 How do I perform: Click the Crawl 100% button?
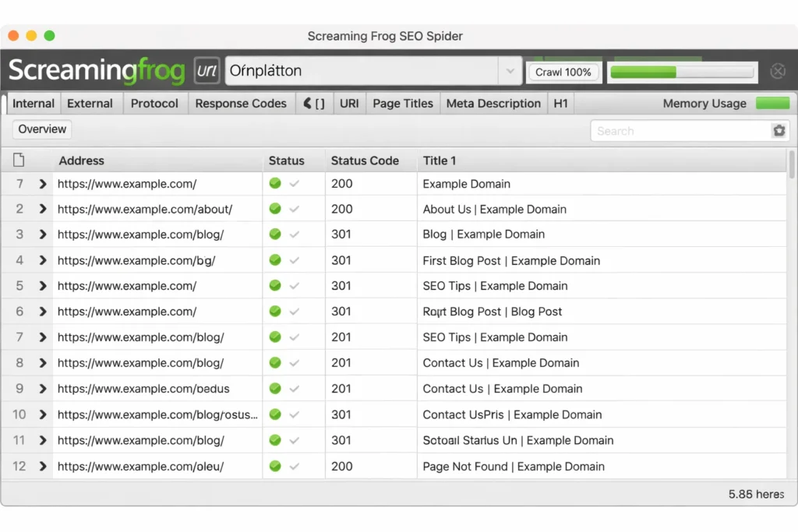(563, 71)
